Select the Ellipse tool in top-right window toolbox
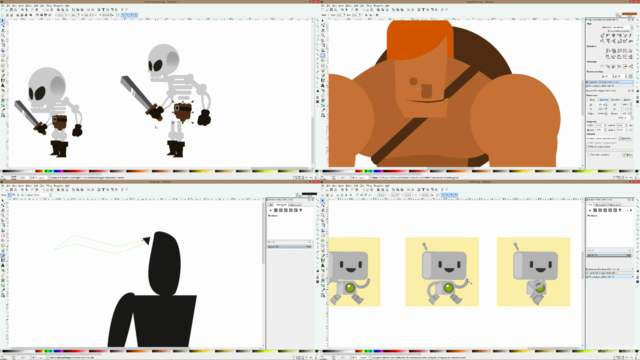The image size is (640, 360). coord(323,56)
